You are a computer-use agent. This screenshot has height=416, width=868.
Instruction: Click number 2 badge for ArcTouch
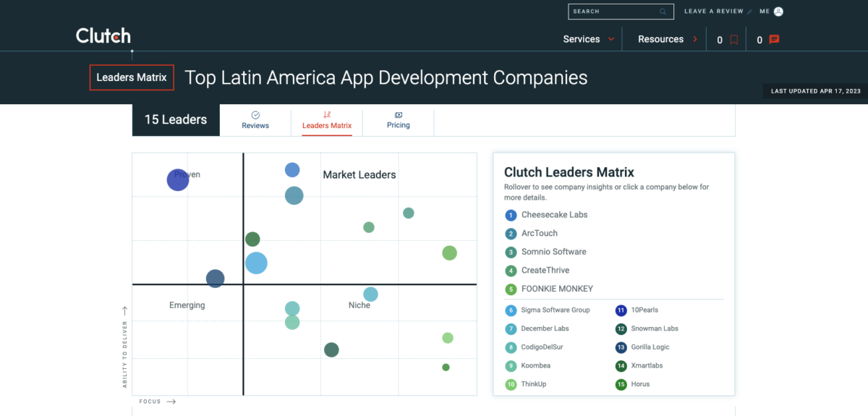[x=511, y=234]
